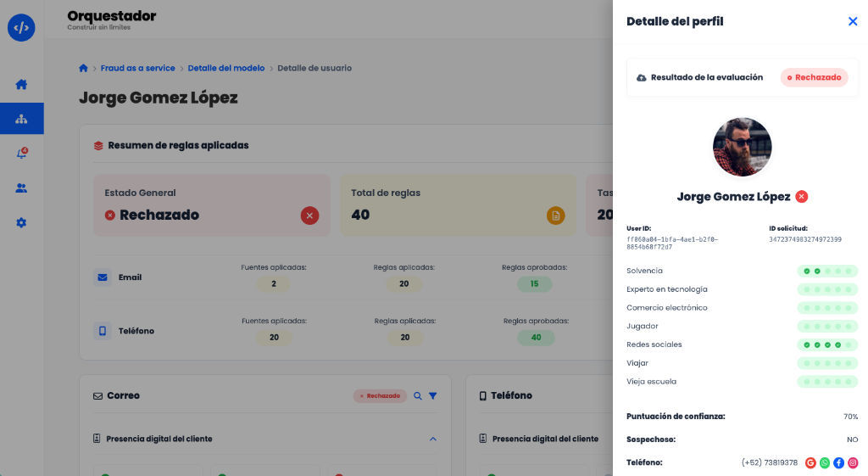Screen dimensions: 868x476
Task: Click Teléfono Fuentes aplicadas value 20
Action: (x=274, y=337)
